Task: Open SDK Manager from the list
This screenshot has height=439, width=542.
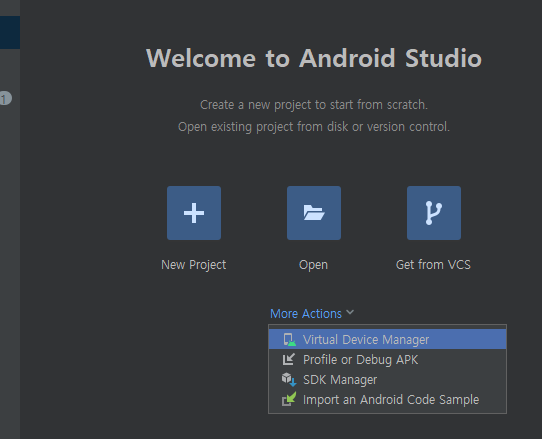Action: click(x=387, y=380)
